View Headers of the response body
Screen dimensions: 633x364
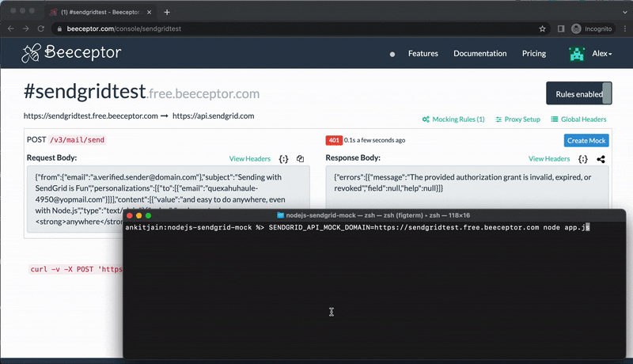tap(549, 158)
